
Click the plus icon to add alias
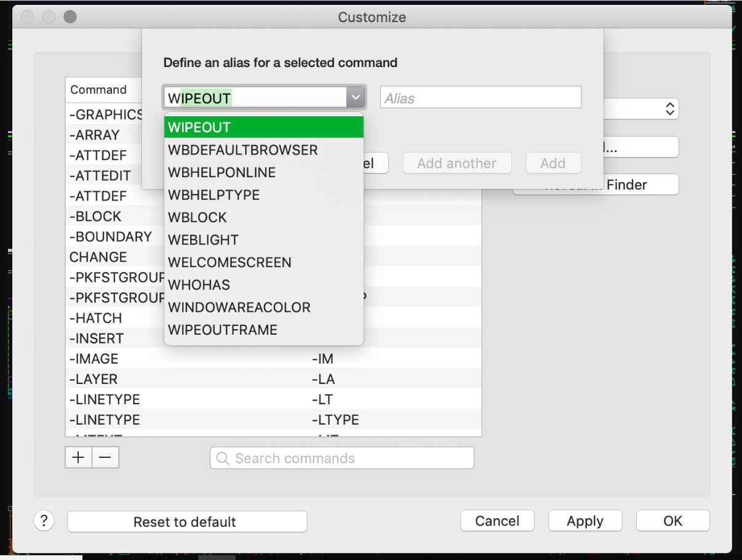tap(79, 458)
